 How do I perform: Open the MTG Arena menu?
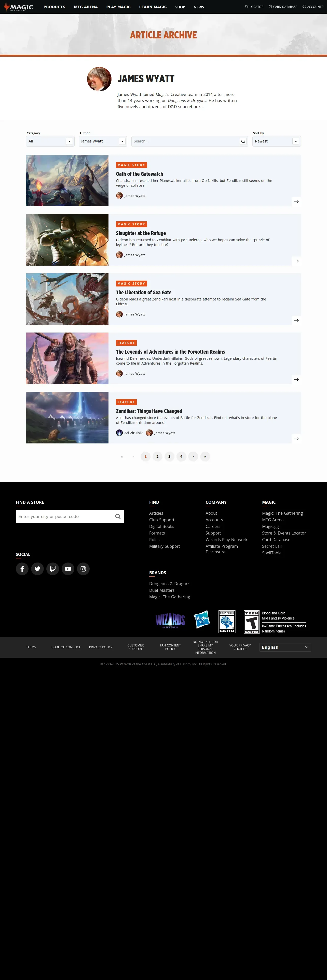(x=86, y=7)
